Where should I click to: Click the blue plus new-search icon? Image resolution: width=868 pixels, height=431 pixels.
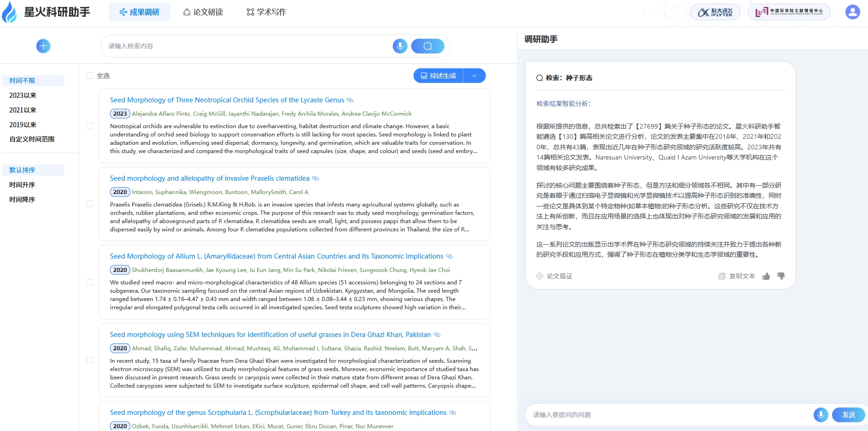(43, 46)
